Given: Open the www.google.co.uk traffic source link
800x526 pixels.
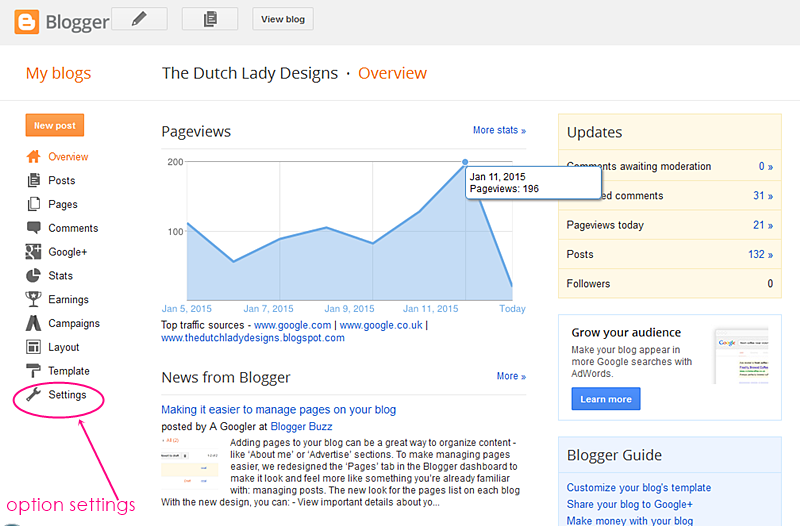Looking at the screenshot, I should click(381, 325).
